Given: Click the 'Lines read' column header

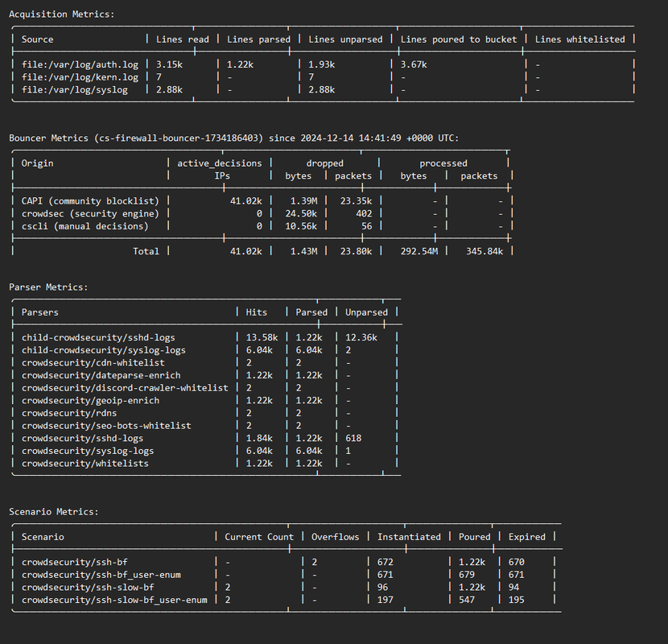Looking at the screenshot, I should click(x=183, y=39).
